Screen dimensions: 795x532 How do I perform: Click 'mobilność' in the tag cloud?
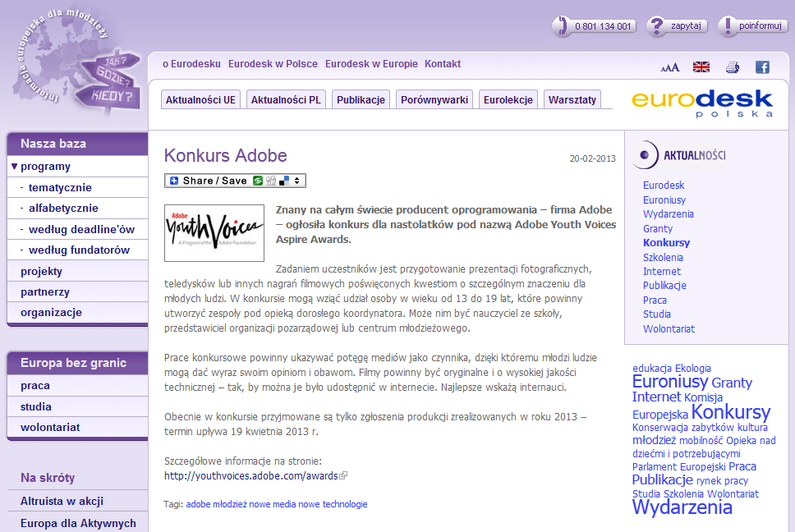click(x=701, y=441)
